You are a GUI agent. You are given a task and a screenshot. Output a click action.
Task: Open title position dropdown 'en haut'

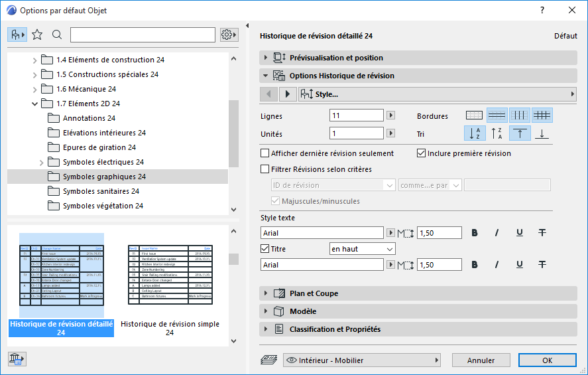[x=362, y=249]
